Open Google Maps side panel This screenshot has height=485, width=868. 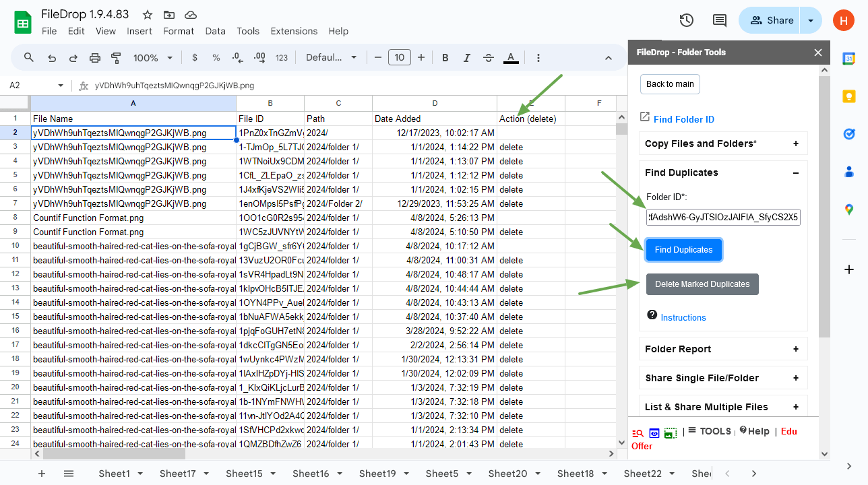849,209
